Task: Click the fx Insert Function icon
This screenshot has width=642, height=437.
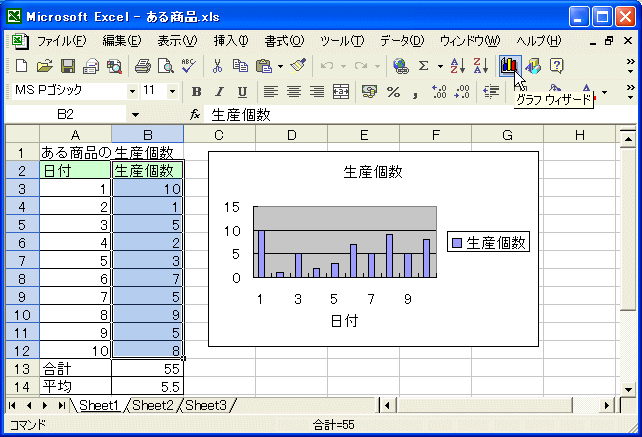Action: pos(195,115)
